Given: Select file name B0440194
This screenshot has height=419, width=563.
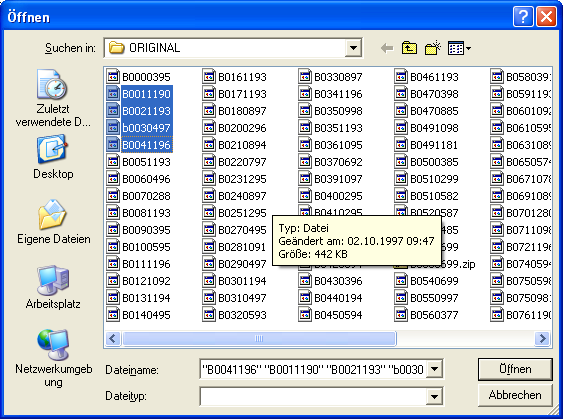Looking at the screenshot, I should [338, 298].
